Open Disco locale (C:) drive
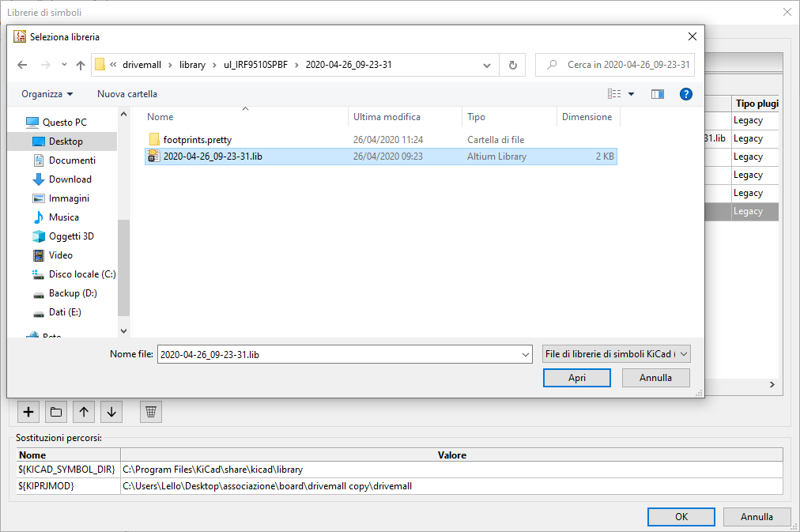The height and width of the screenshot is (532, 800). tap(82, 274)
